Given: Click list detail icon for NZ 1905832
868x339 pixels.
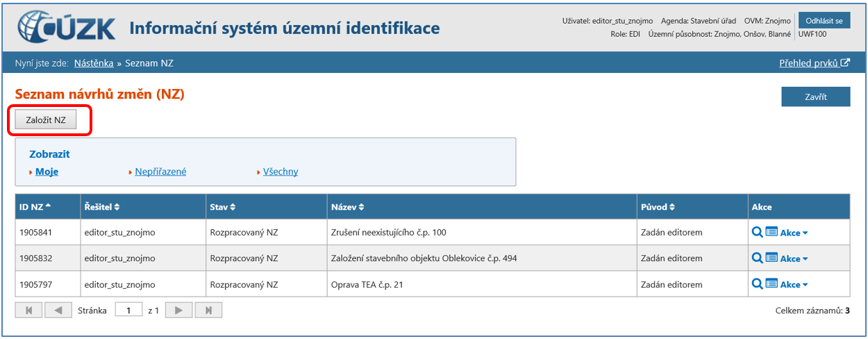Looking at the screenshot, I should click(771, 258).
